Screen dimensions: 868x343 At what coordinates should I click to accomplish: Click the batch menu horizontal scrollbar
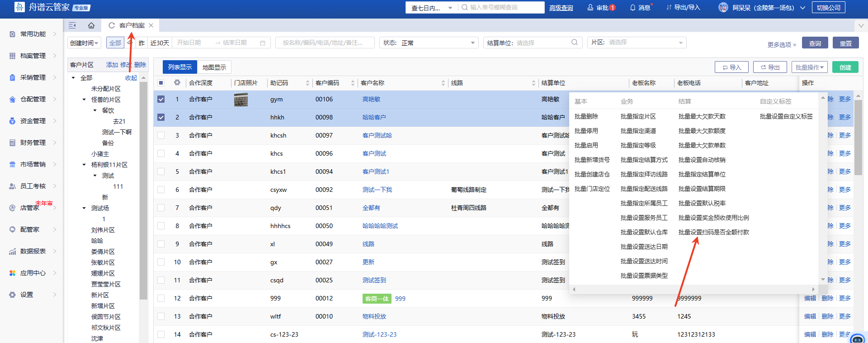pos(693,289)
